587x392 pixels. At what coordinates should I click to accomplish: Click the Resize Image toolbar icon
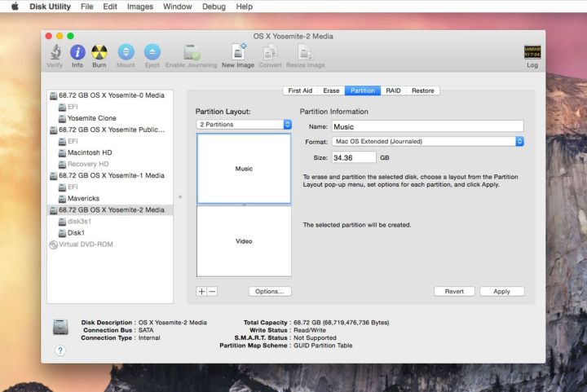click(306, 52)
